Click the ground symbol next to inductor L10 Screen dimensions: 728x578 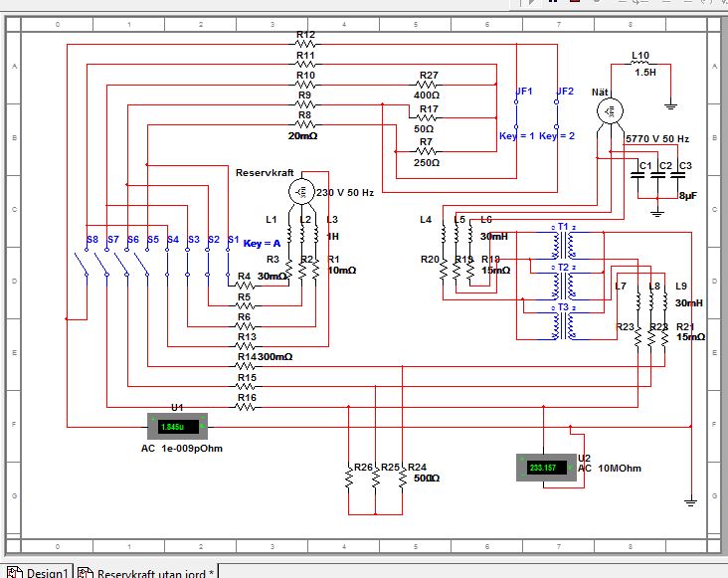click(671, 101)
